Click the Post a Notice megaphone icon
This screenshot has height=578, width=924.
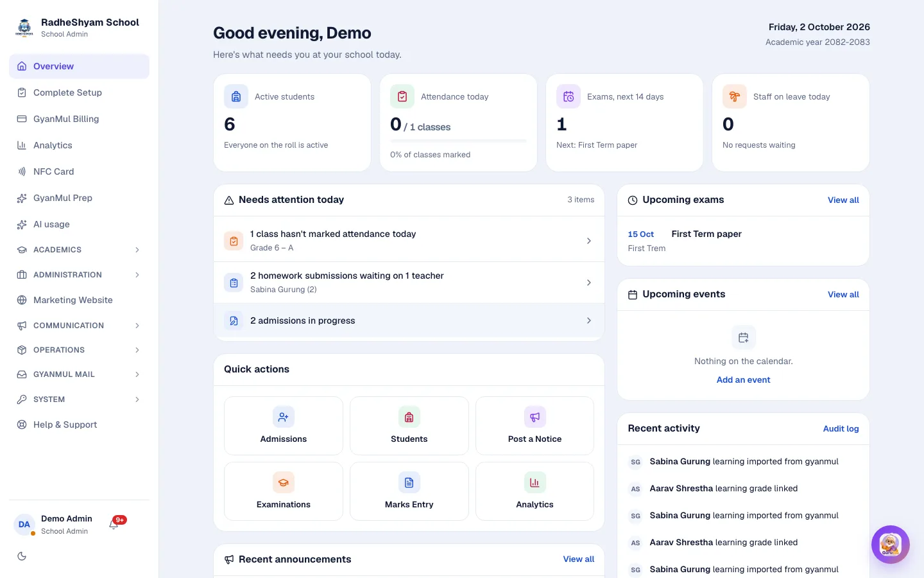point(535,417)
